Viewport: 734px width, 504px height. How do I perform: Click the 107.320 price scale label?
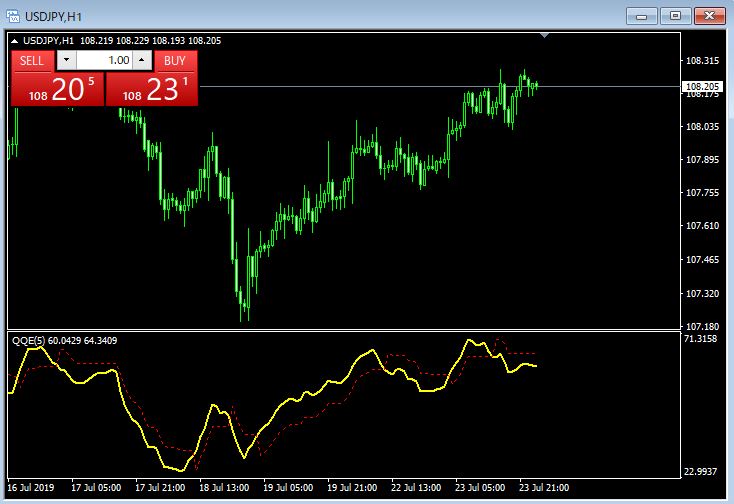tap(702, 293)
